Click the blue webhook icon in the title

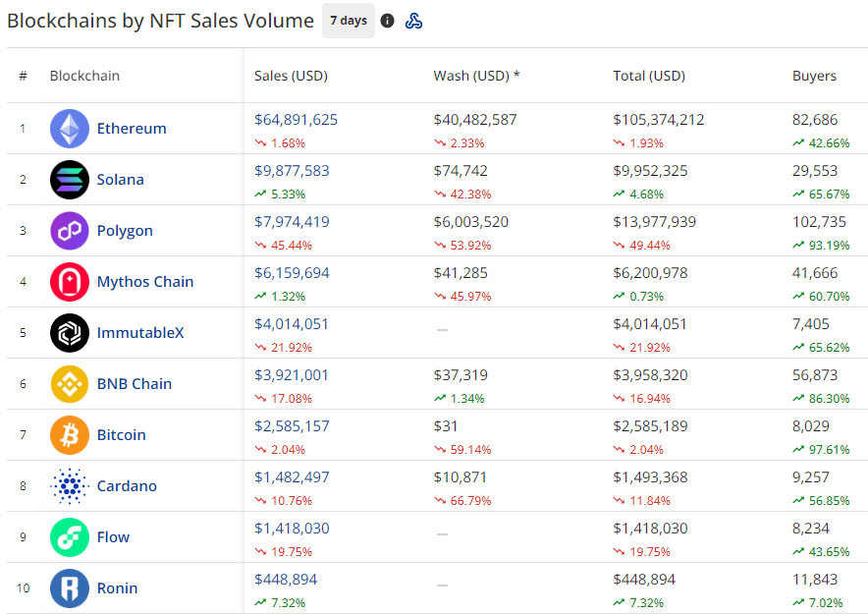413,21
